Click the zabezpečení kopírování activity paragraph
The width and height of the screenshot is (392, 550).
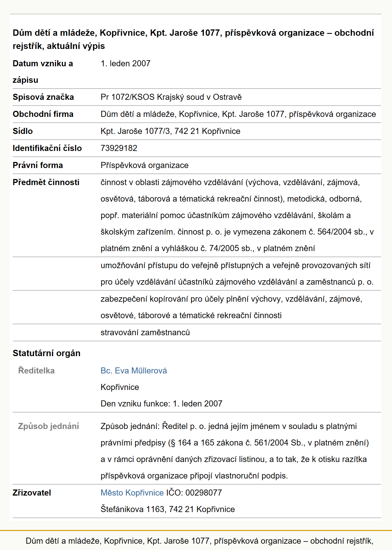pos(231,307)
